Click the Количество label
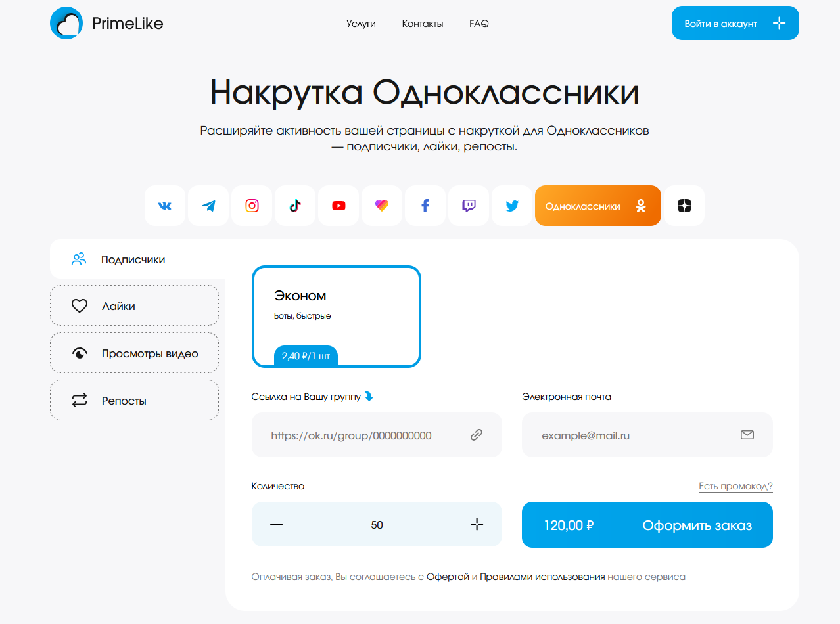 (278, 486)
